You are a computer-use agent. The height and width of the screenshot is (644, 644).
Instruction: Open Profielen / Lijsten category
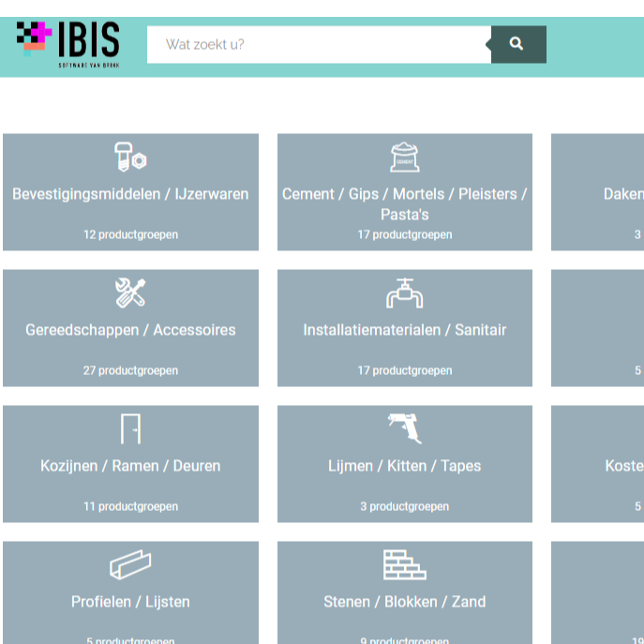(130, 592)
